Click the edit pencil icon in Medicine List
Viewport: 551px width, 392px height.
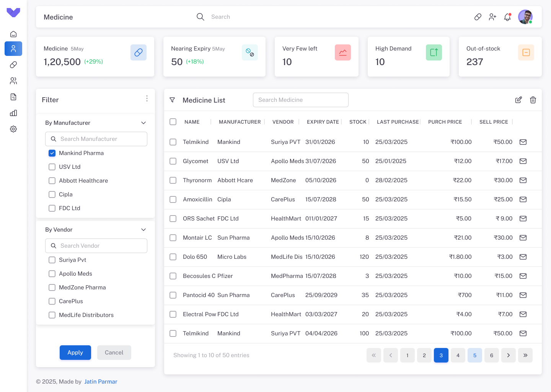(x=518, y=100)
